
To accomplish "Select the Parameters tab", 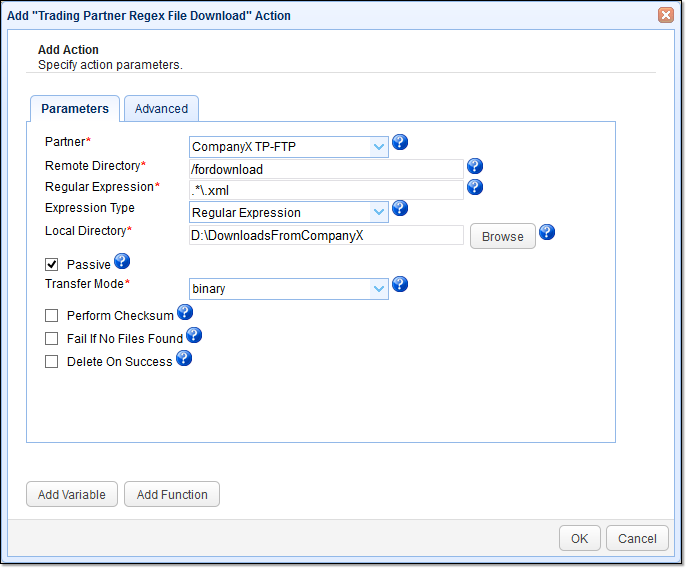I will [x=75, y=109].
